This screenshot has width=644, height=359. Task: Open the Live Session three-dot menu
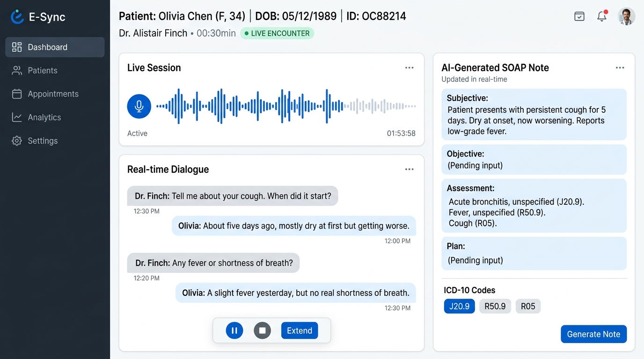[x=410, y=68]
